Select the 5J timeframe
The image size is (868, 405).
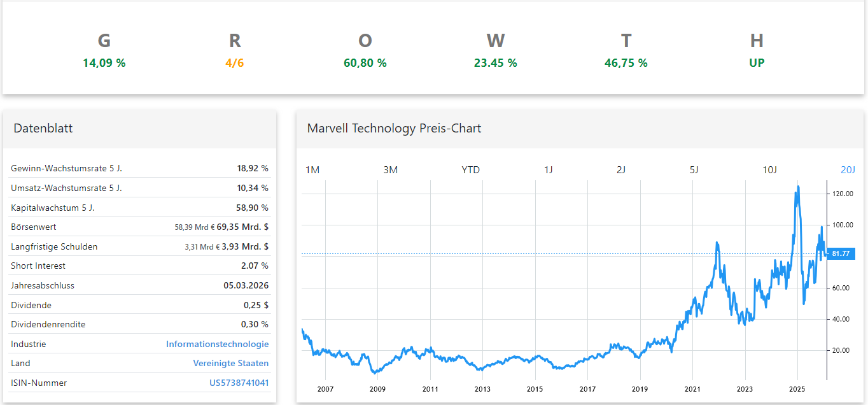coord(694,169)
